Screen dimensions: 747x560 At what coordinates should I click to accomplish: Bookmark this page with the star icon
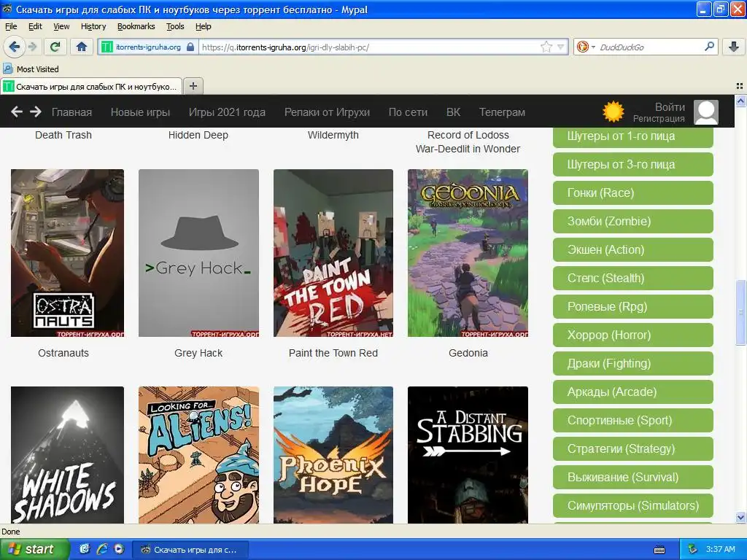(546, 47)
